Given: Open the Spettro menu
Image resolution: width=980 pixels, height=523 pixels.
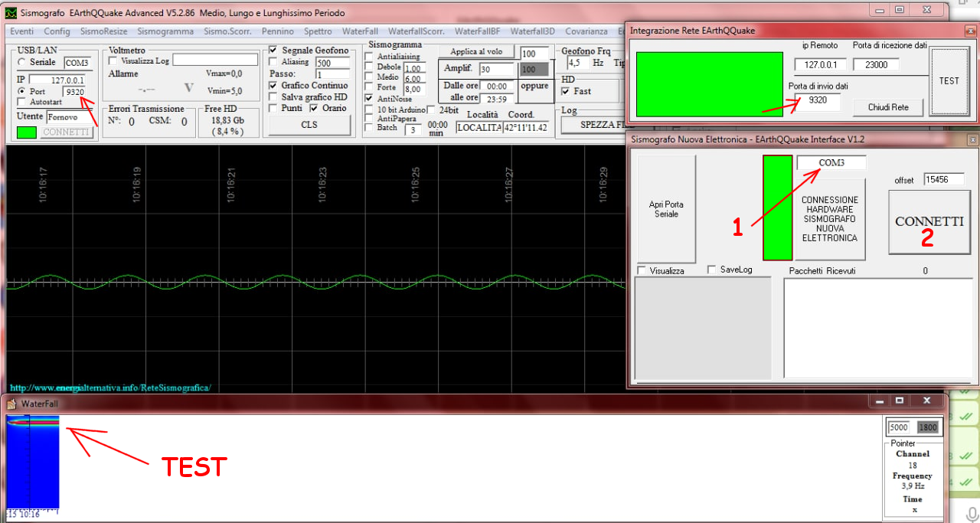Looking at the screenshot, I should click(318, 31).
